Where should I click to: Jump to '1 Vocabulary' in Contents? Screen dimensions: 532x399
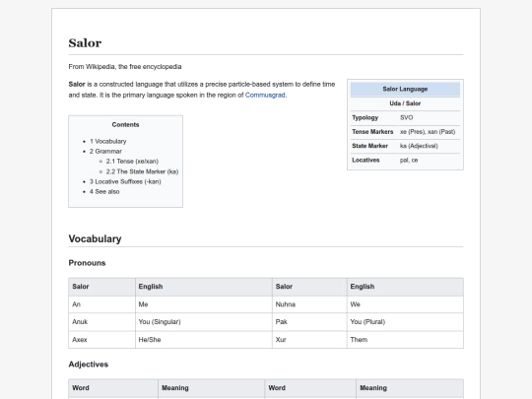click(108, 141)
